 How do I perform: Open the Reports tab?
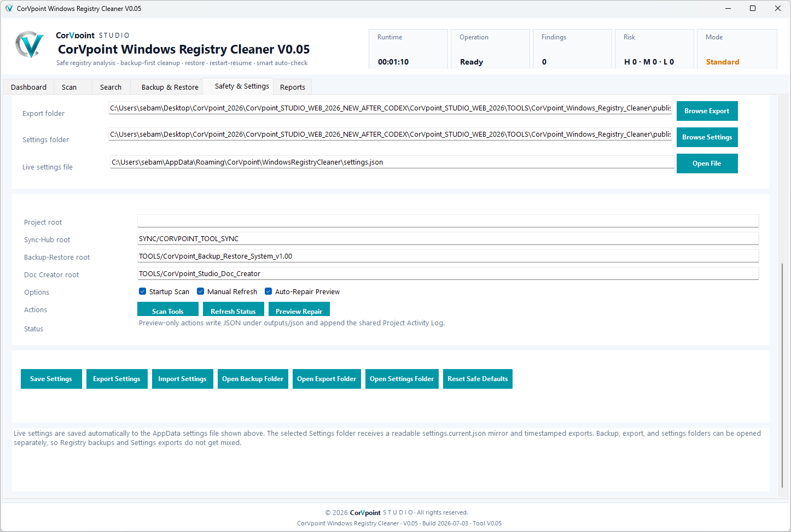coord(293,87)
